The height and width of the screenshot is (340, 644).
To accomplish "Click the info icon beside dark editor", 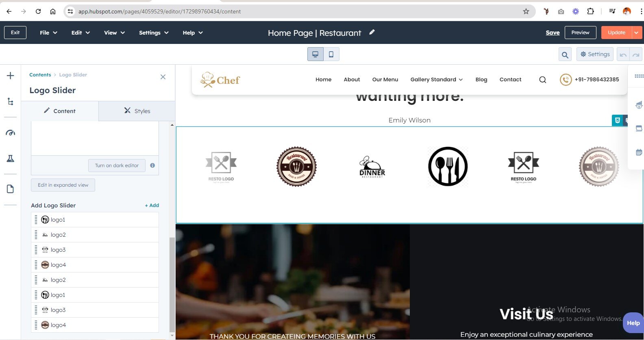I will coord(152,166).
